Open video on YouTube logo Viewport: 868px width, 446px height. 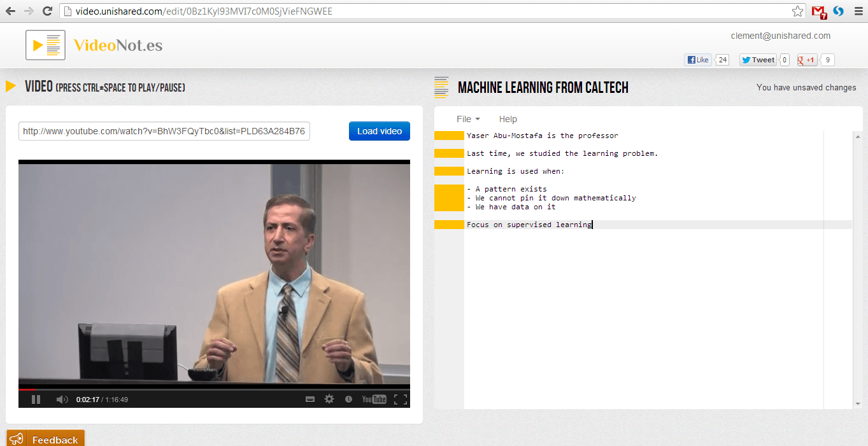(x=374, y=400)
